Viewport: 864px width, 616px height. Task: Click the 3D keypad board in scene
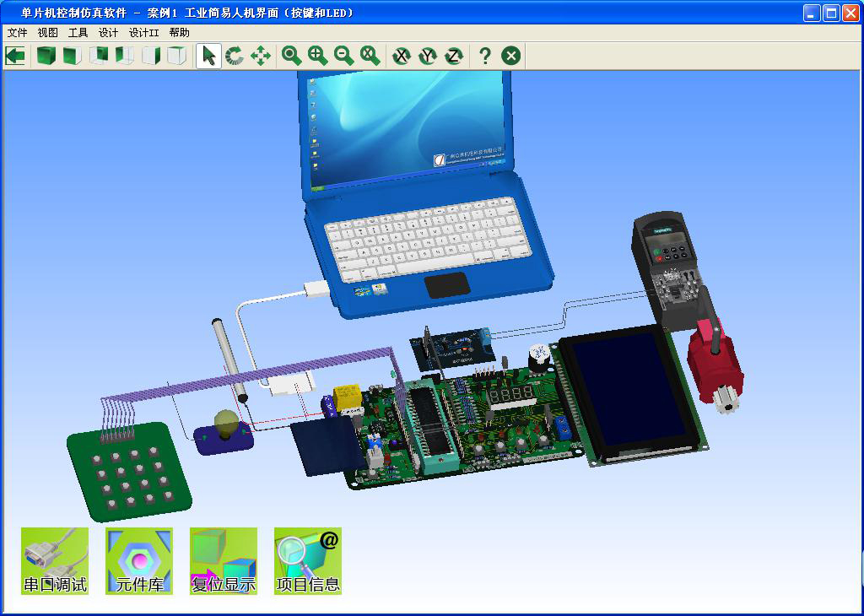click(x=131, y=473)
